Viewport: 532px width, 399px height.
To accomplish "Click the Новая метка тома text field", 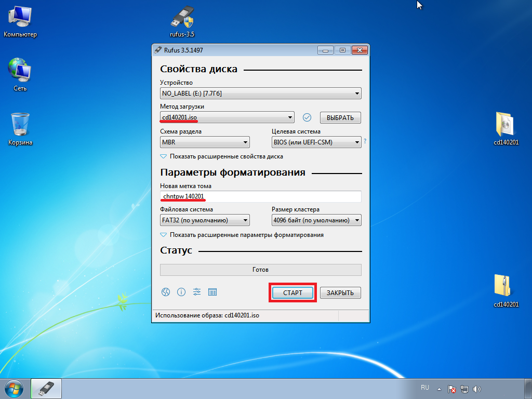I will pos(260,196).
